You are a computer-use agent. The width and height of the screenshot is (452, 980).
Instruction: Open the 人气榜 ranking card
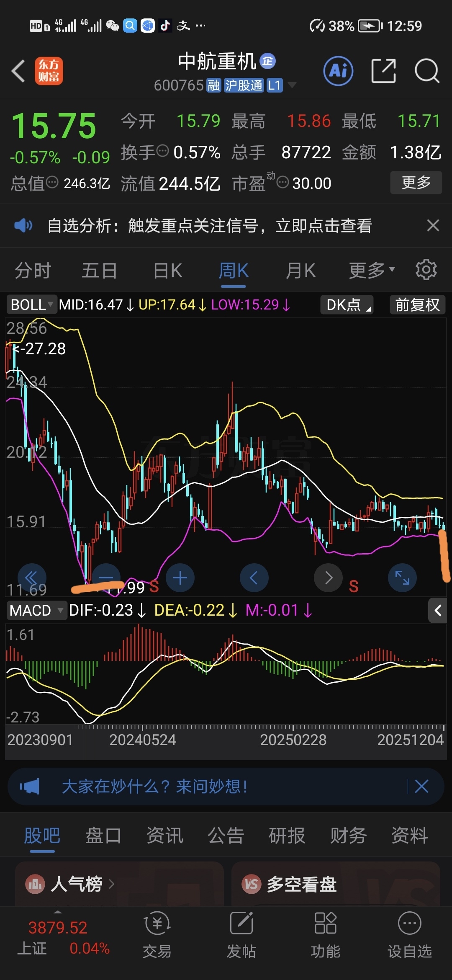pos(119,884)
